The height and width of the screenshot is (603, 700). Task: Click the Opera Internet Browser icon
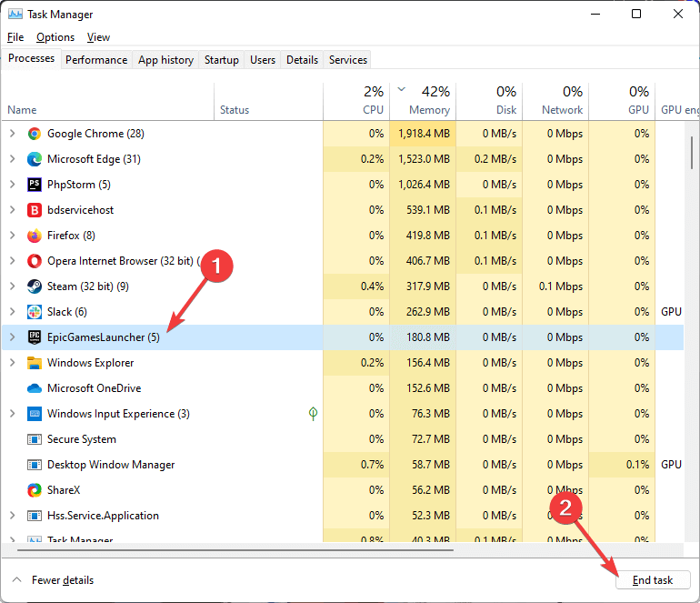coord(35,261)
